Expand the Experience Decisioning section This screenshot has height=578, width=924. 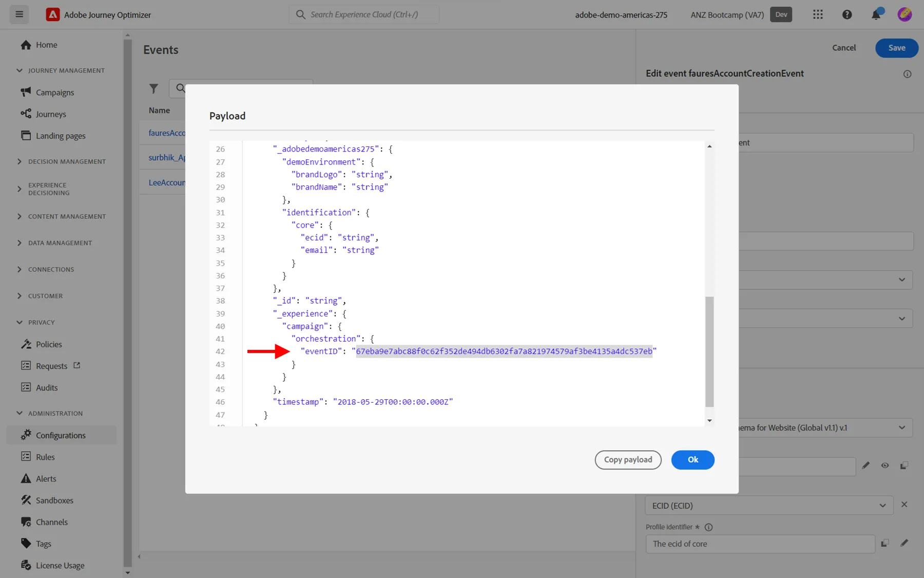pos(44,189)
